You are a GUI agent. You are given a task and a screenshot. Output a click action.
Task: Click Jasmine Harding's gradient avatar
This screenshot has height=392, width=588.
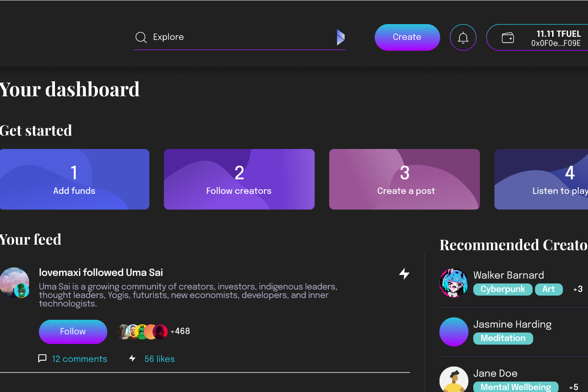(454, 332)
